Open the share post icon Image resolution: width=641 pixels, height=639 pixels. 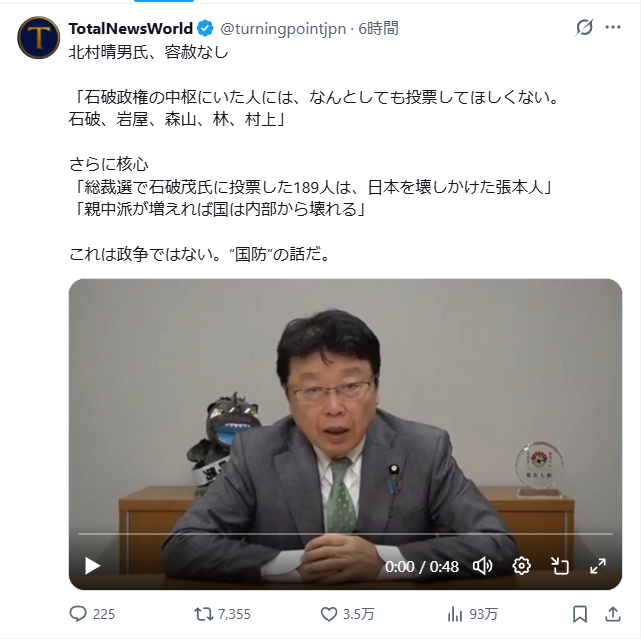tap(613, 614)
